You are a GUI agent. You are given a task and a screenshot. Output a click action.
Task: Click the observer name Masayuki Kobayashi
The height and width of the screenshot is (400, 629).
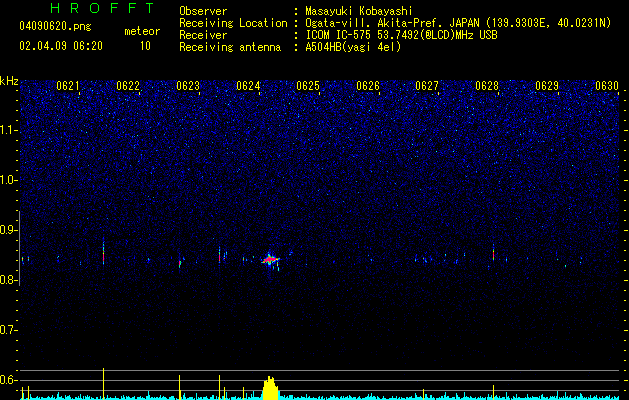coord(359,11)
